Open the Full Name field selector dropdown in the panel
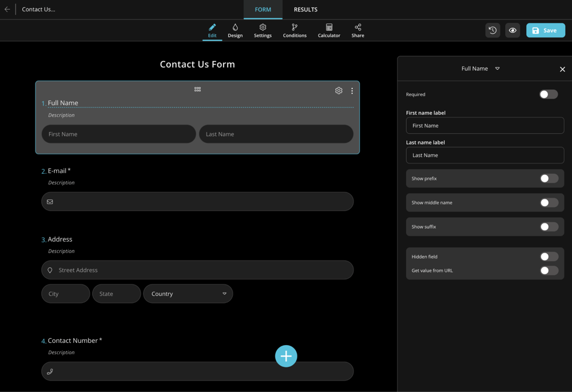Viewport: 572px width, 392px height. 497,68
